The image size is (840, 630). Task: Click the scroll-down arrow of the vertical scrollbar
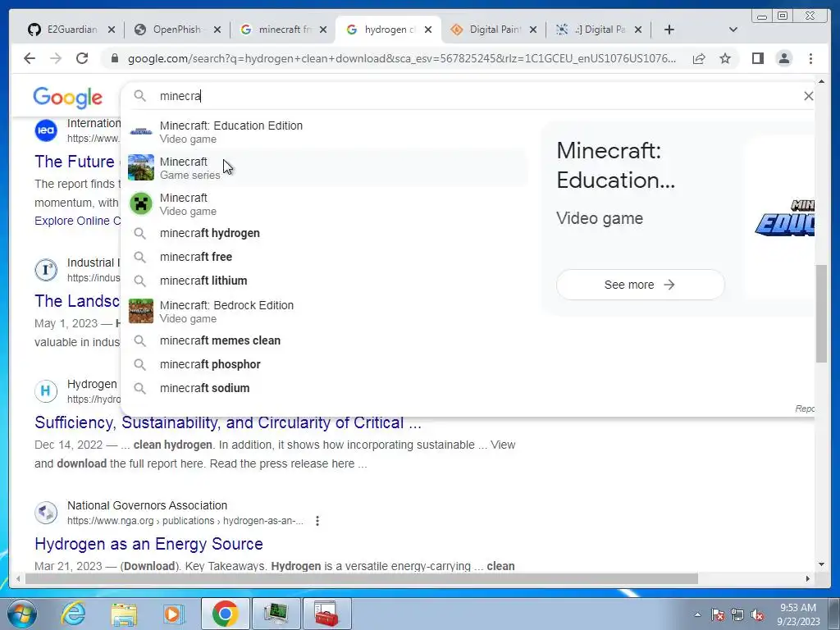click(821, 564)
